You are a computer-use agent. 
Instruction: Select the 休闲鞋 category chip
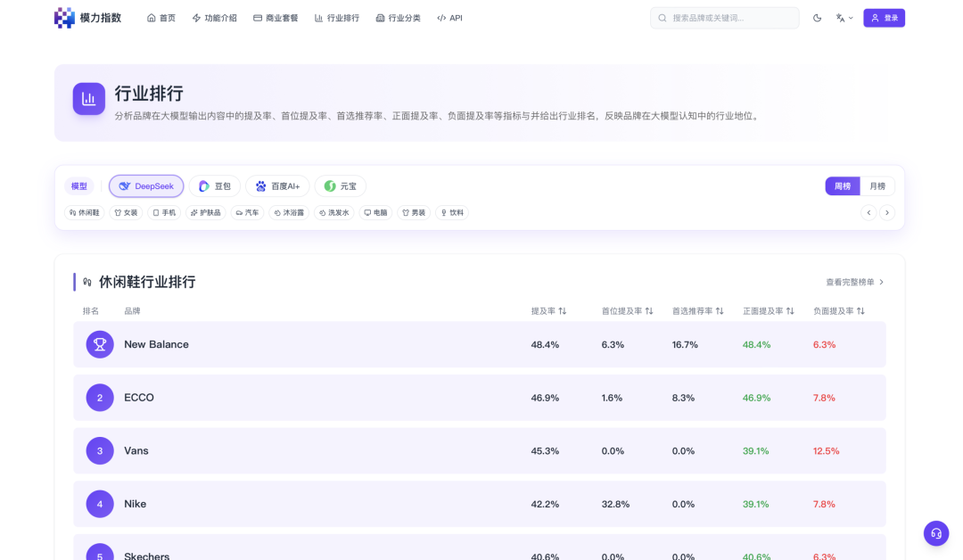[x=84, y=212]
